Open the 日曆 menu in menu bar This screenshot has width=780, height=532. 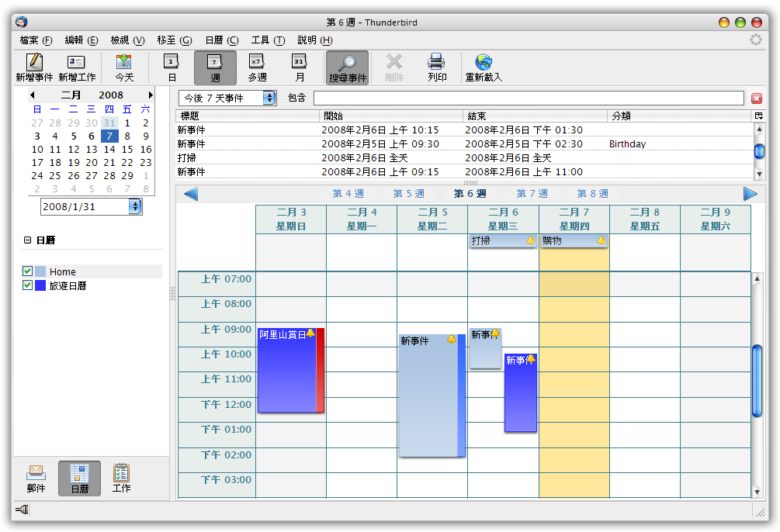[x=221, y=40]
